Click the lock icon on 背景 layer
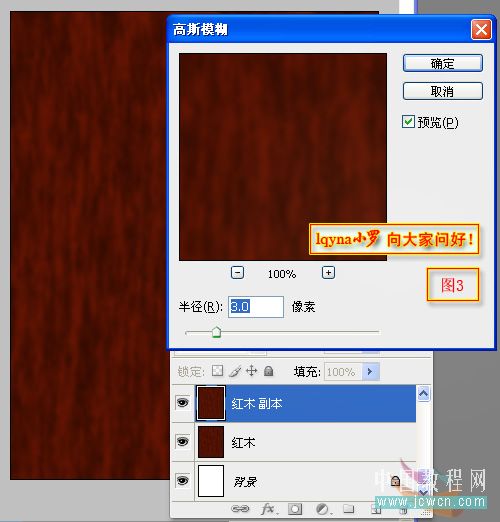500x522 pixels. click(395, 481)
